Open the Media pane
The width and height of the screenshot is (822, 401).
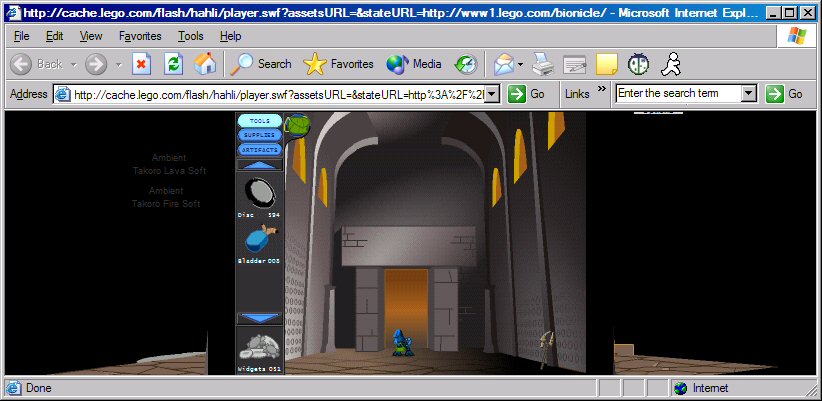[x=414, y=64]
